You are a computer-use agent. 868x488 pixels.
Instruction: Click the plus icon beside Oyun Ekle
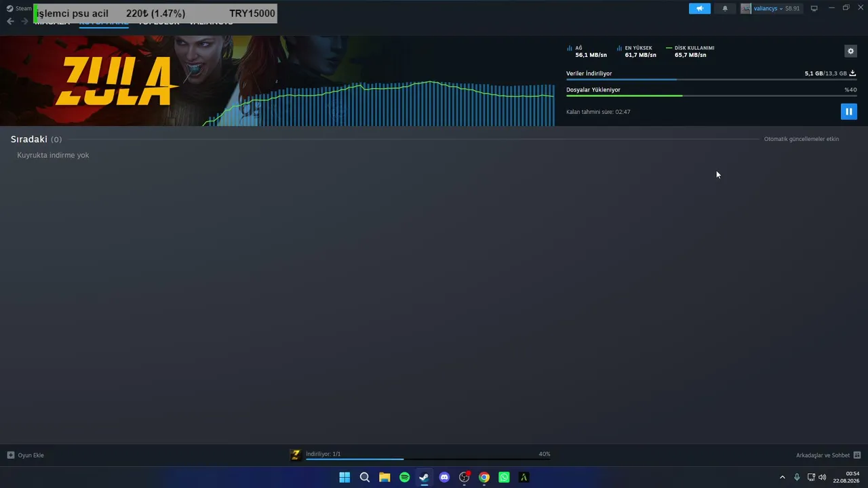pyautogui.click(x=10, y=455)
